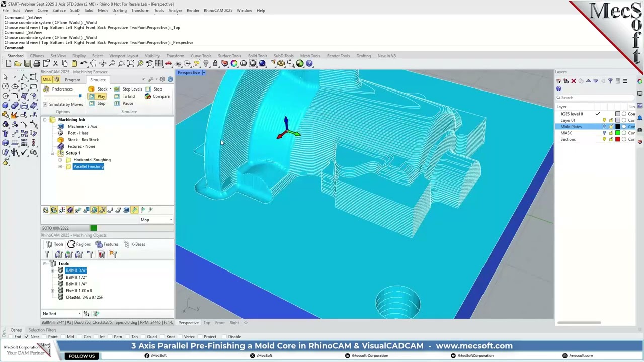
Task: Open the Layers panel hamburger menu icon
Action: [x=625, y=81]
